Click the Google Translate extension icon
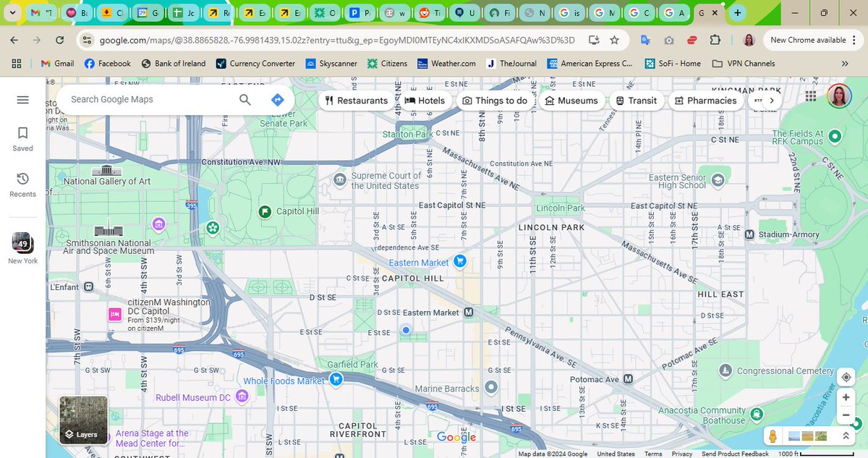This screenshot has height=458, width=868. tap(645, 40)
